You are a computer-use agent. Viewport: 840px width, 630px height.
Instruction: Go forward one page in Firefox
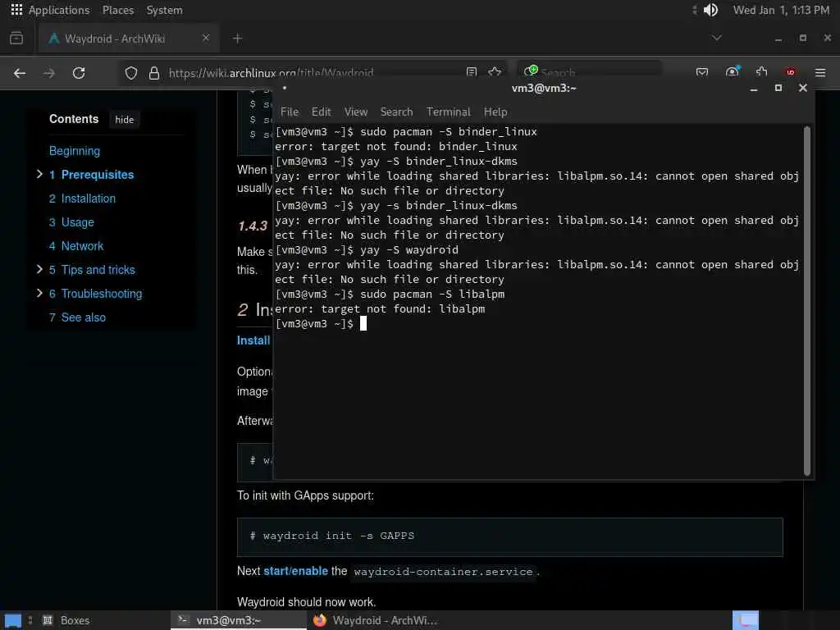[48, 73]
